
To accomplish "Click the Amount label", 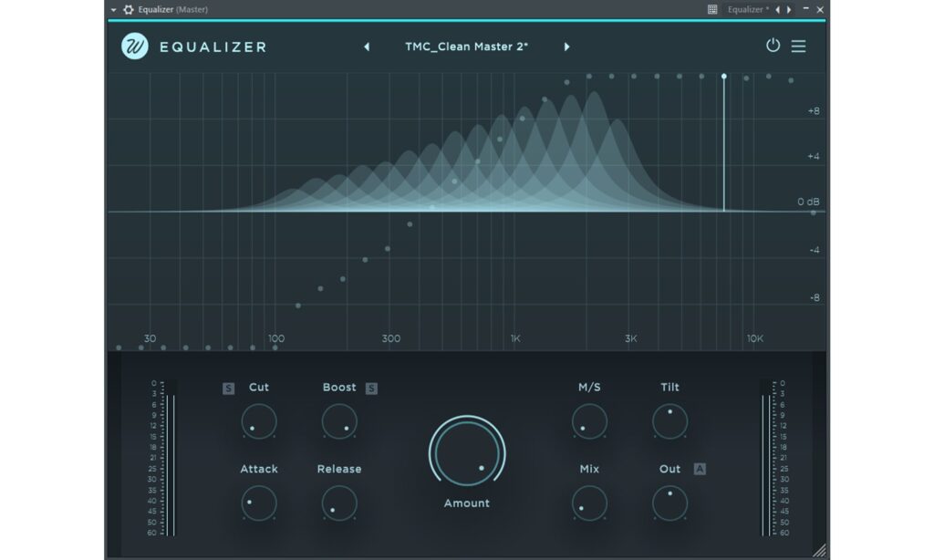I will 466,503.
